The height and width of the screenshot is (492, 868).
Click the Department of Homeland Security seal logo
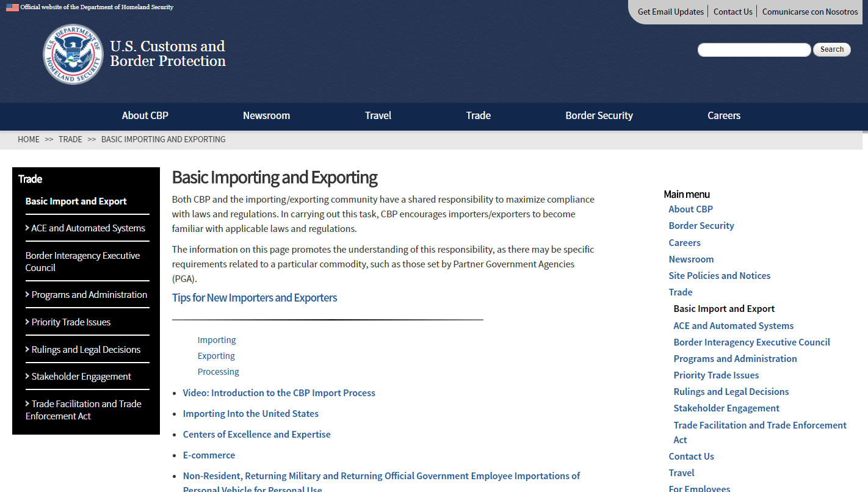(x=73, y=54)
